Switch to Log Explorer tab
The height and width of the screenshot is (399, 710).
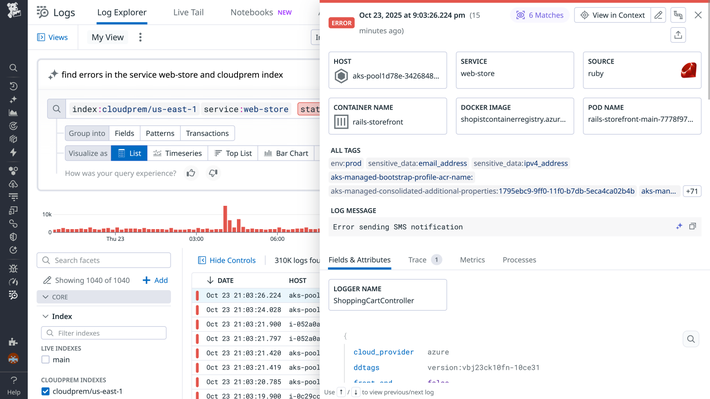[122, 12]
